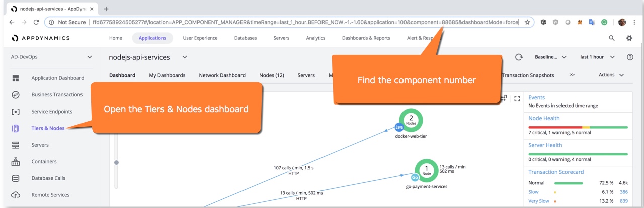Screen dimensions: 644x208
Task: Close the nodejs-api-services browser tab
Action: pos(92,9)
